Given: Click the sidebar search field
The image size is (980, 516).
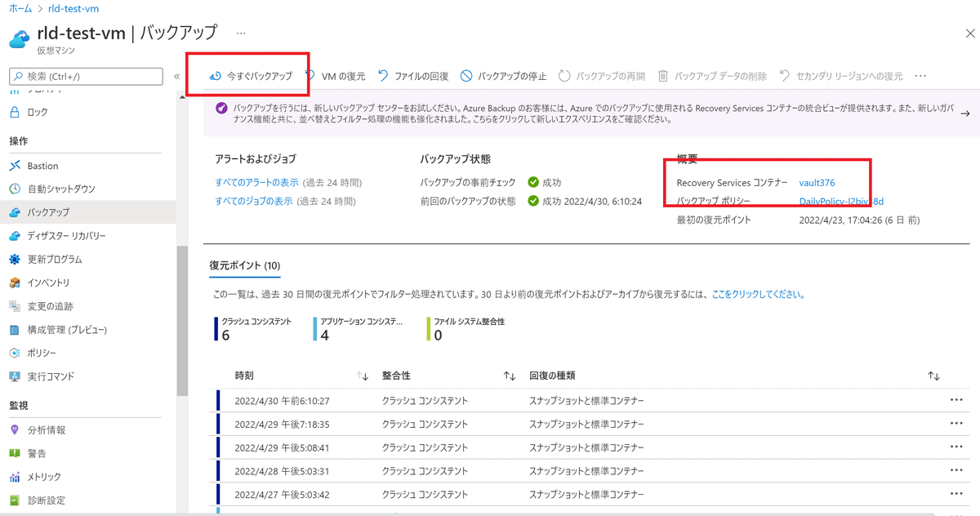Looking at the screenshot, I should [x=85, y=76].
